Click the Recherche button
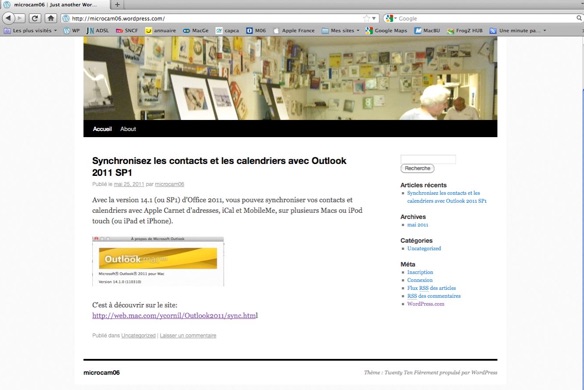The height and width of the screenshot is (390, 584). [418, 168]
